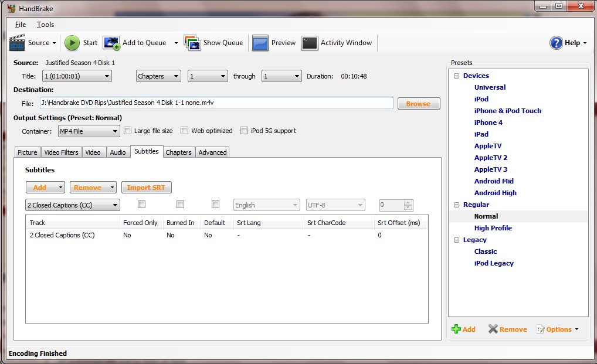Screen dimensions: 597x364
Task: Switch to the Video Filters tab
Action: pos(61,152)
